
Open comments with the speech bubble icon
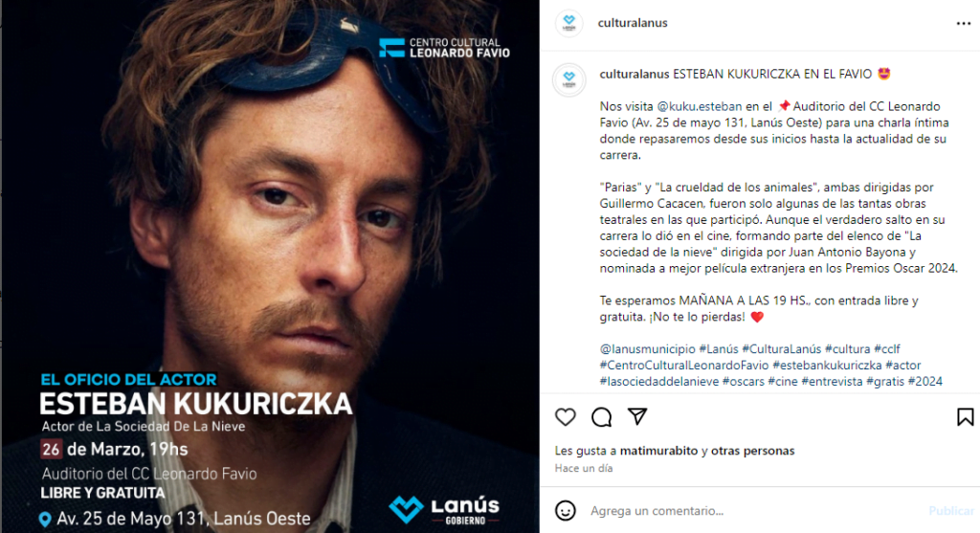(x=601, y=417)
